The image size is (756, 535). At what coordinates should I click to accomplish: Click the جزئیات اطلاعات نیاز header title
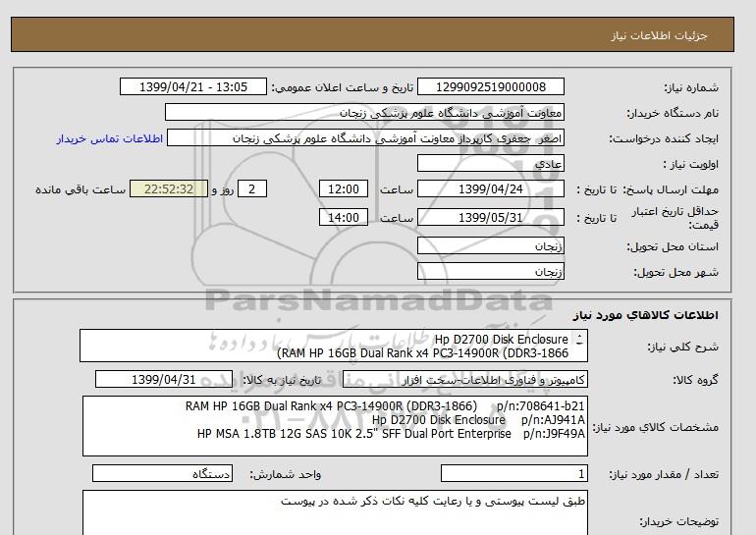pyautogui.click(x=659, y=35)
